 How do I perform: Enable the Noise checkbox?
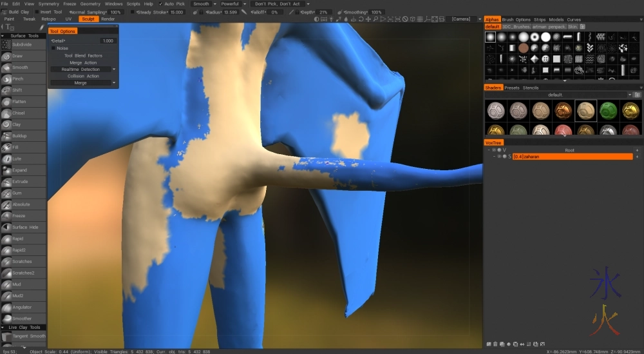coord(53,48)
